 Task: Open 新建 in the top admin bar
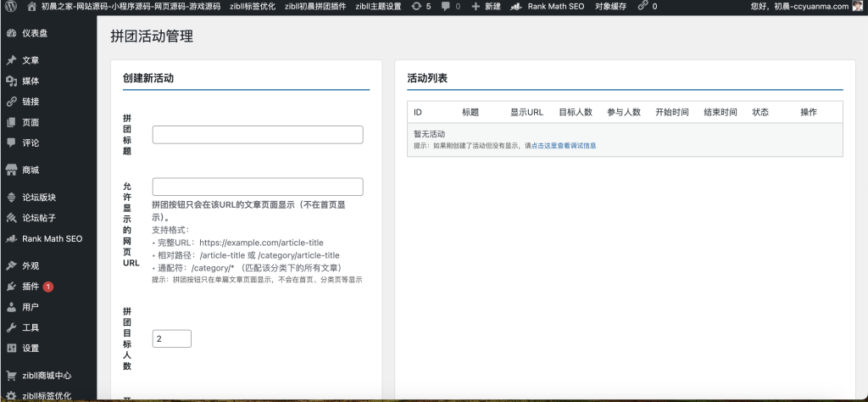pyautogui.click(x=486, y=6)
